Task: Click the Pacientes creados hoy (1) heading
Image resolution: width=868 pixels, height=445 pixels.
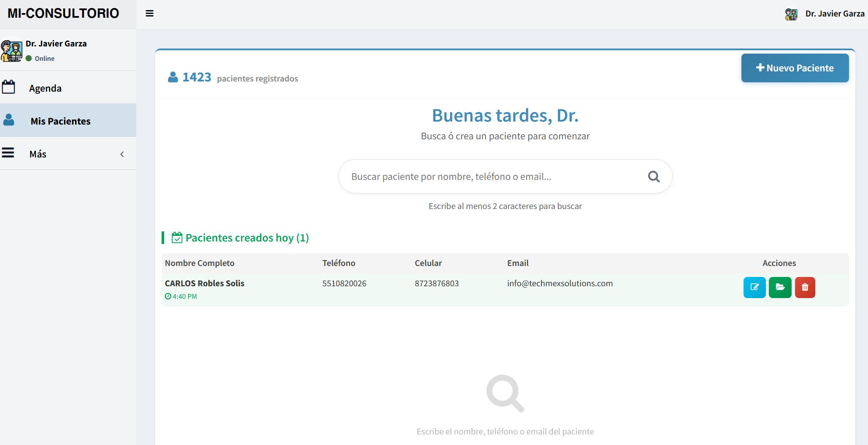Action: [247, 238]
